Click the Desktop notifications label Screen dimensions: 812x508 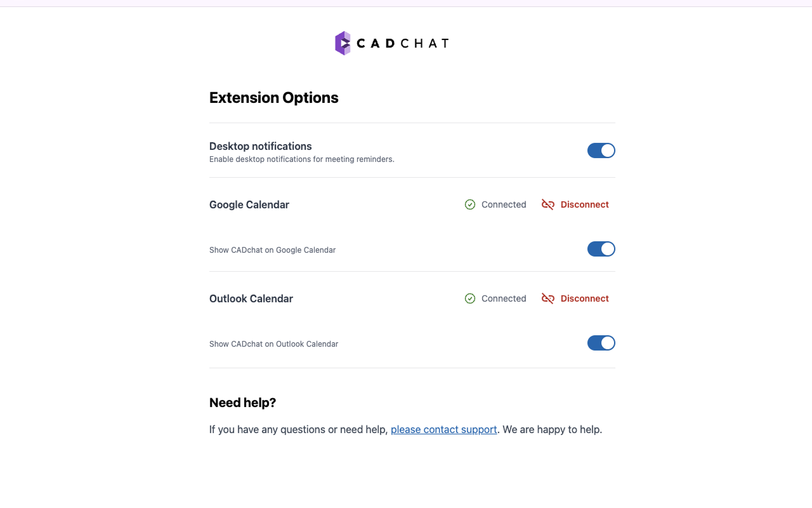coord(261,146)
